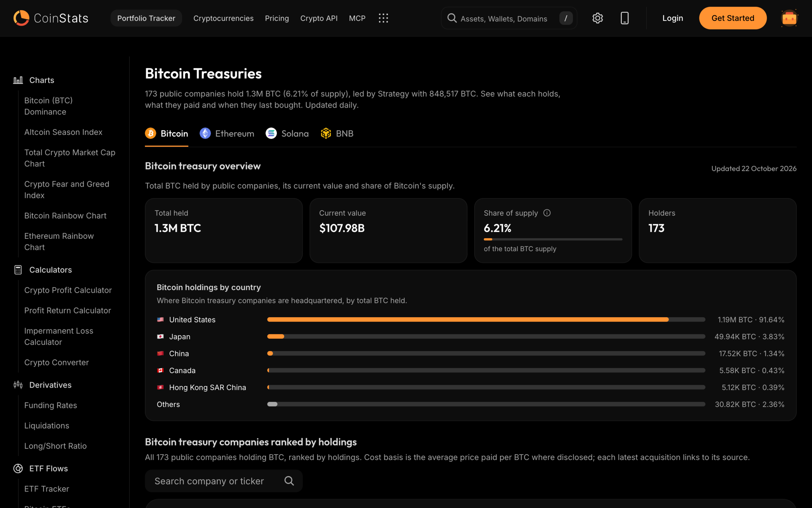The height and width of the screenshot is (508, 812).
Task: Open Ethereum Rainbow Chart
Action: pos(59,242)
